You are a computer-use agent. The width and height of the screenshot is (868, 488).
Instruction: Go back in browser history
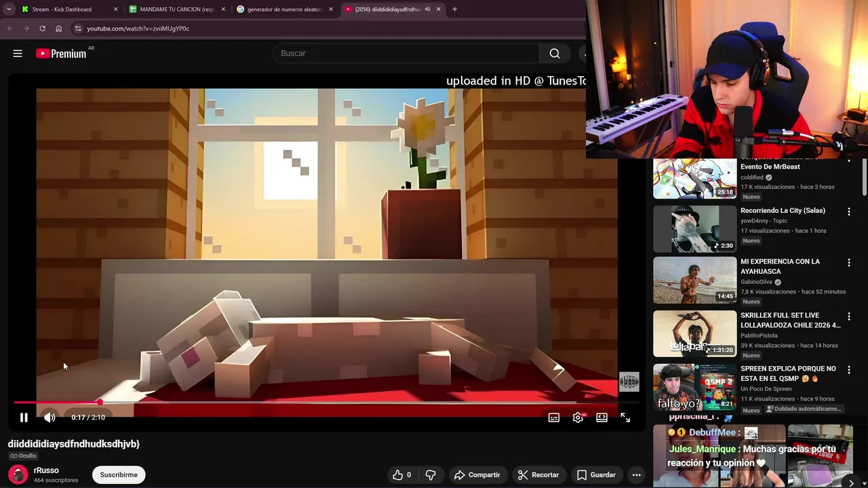click(x=9, y=28)
